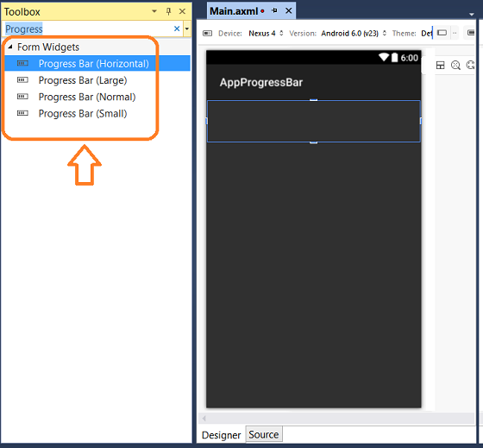This screenshot has width=483, height=448.
Task: Open the Toolbox search options dropdown
Action: (x=187, y=28)
